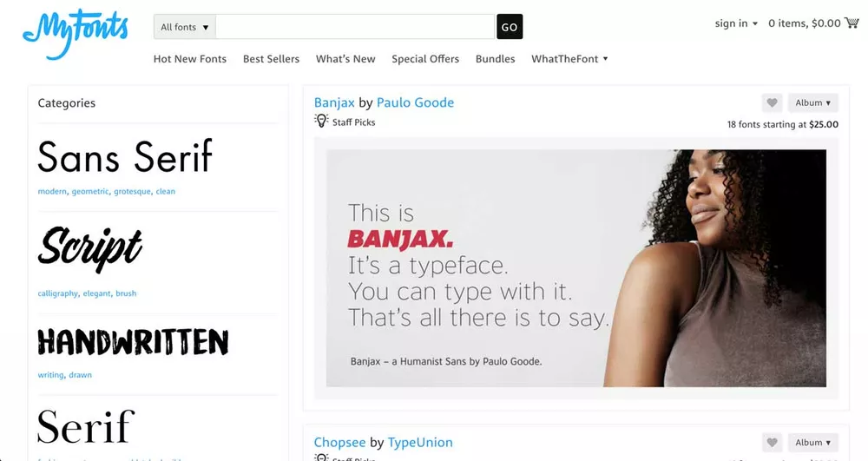
Task: Open the WhatTheFont menu
Action: click(569, 59)
